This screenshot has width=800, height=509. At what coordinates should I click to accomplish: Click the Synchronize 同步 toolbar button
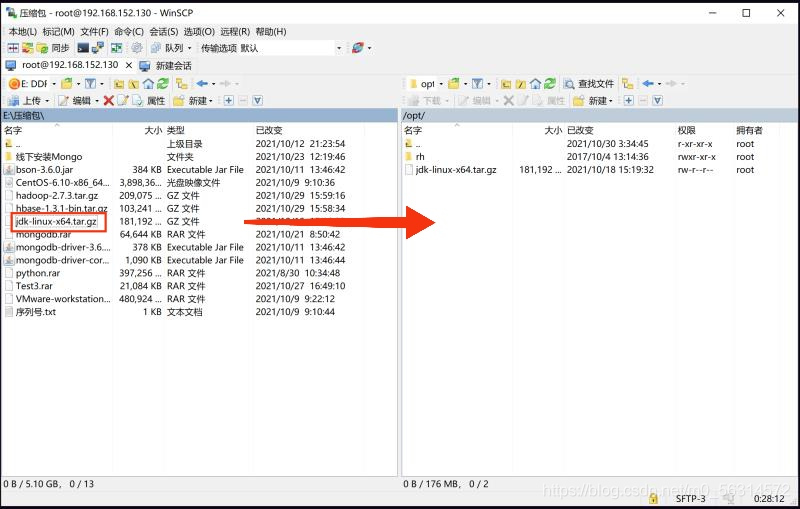[x=53, y=48]
